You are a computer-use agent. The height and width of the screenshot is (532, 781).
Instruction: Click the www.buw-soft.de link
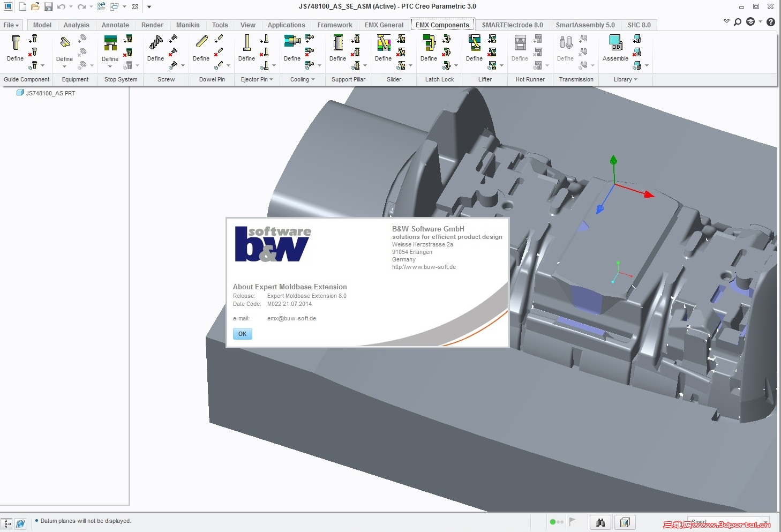(424, 267)
